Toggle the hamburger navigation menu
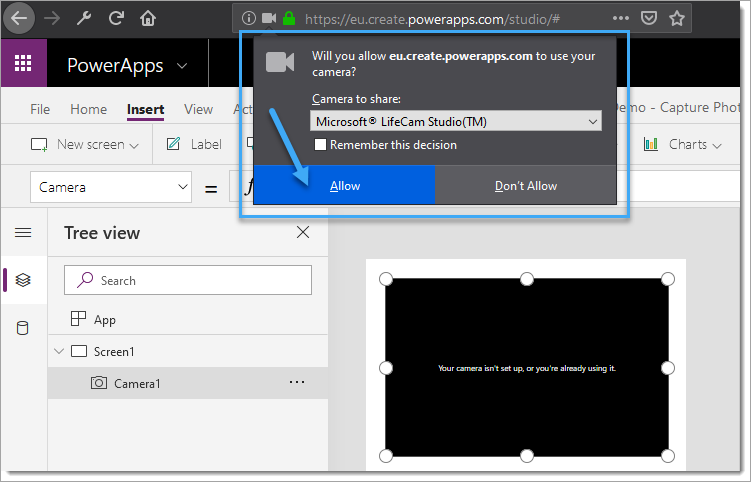The width and height of the screenshot is (751, 482). pyautogui.click(x=23, y=233)
